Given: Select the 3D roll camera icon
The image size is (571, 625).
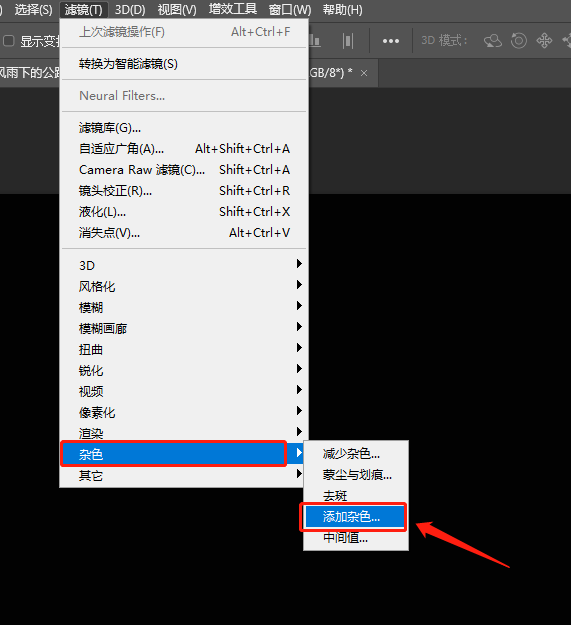Looking at the screenshot, I should pos(519,40).
